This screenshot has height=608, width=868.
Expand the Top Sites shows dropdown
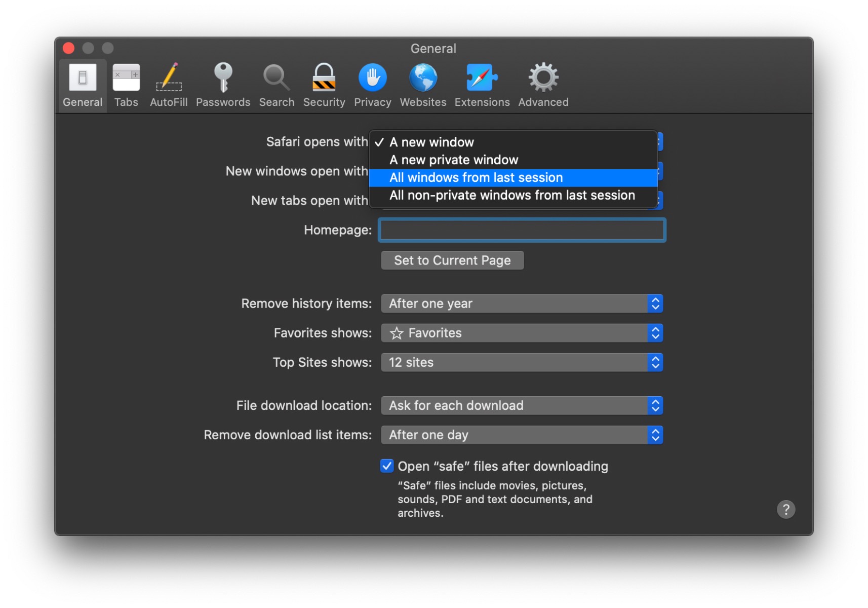522,362
